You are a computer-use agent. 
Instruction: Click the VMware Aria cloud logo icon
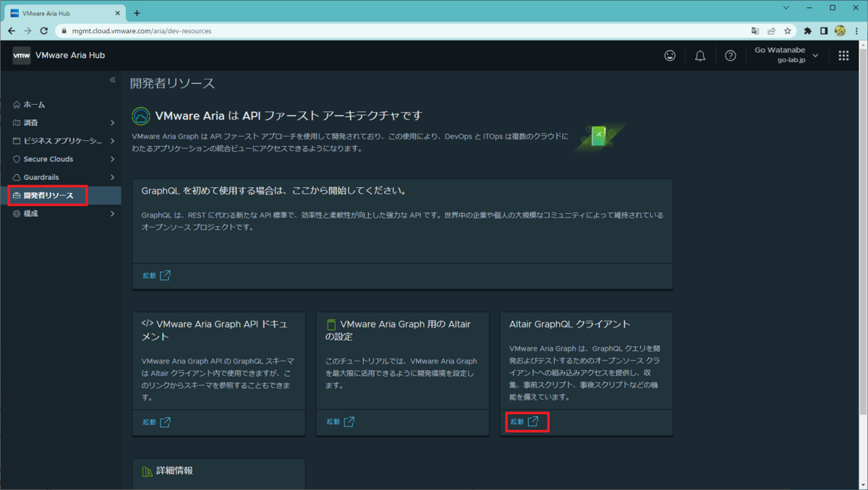[x=141, y=116]
